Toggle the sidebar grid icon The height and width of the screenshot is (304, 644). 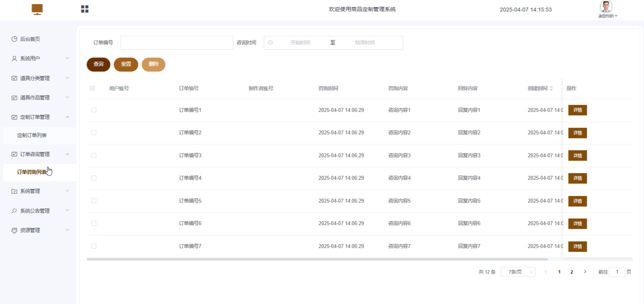pyautogui.click(x=85, y=9)
